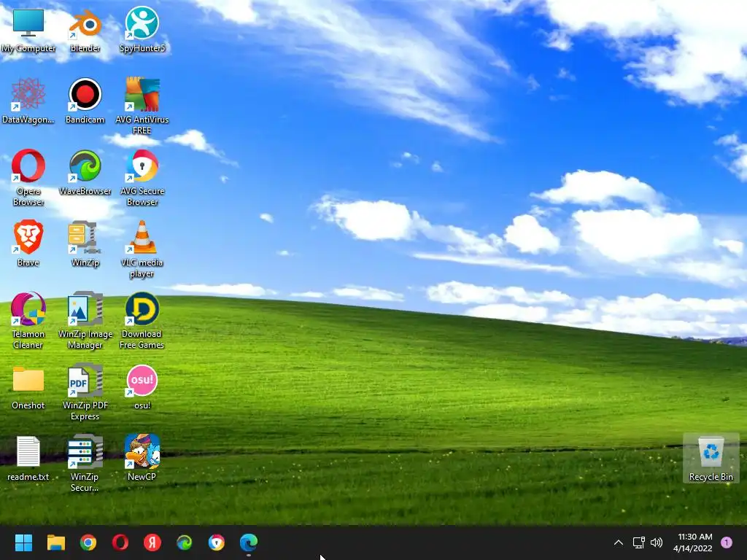Select the VLC media player icon
The height and width of the screenshot is (560, 747).
coord(142,249)
